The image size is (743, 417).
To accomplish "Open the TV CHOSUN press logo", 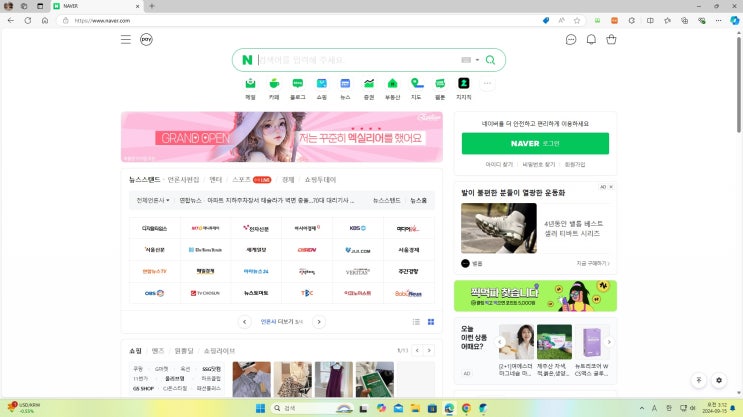I will click(205, 293).
